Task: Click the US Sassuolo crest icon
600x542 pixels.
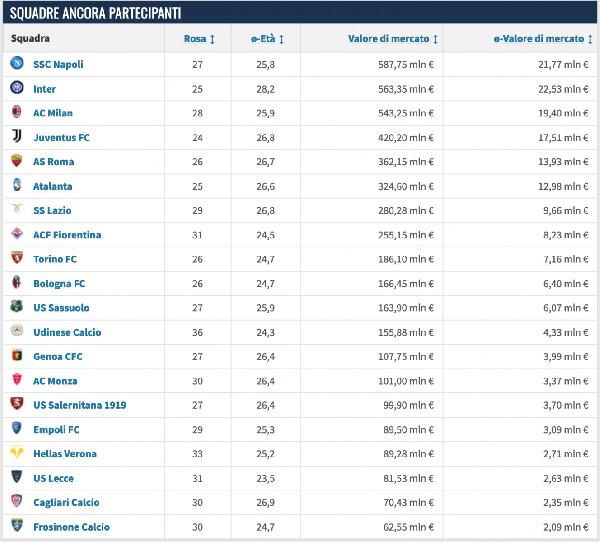Action: pyautogui.click(x=16, y=306)
